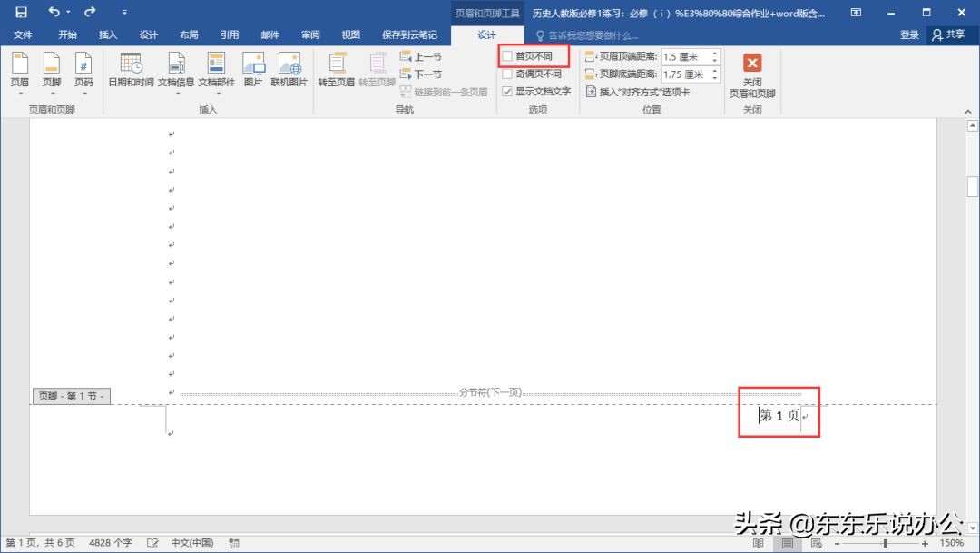Expand the 页码 page number dropdown
980x553 pixels.
84,91
